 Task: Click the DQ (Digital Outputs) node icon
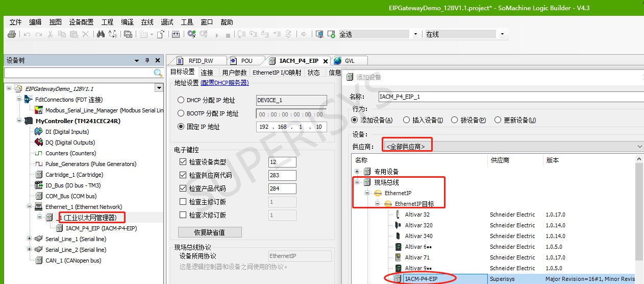pos(39,143)
